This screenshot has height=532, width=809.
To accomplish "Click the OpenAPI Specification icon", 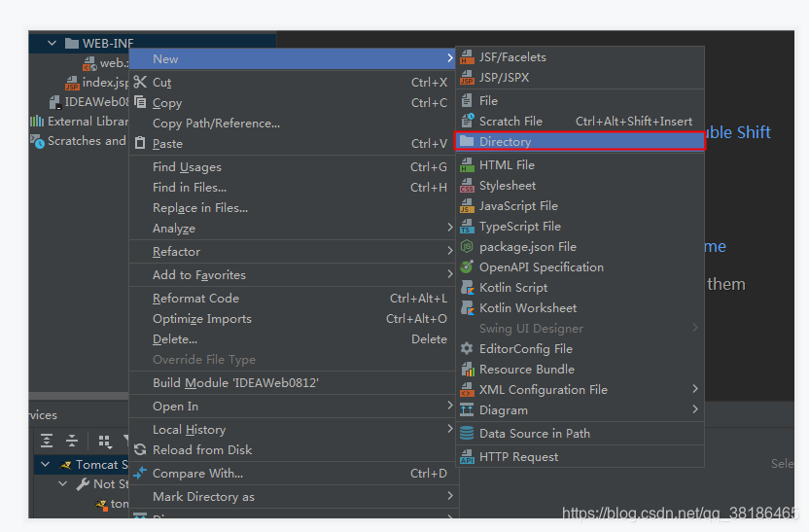I will pos(467,266).
